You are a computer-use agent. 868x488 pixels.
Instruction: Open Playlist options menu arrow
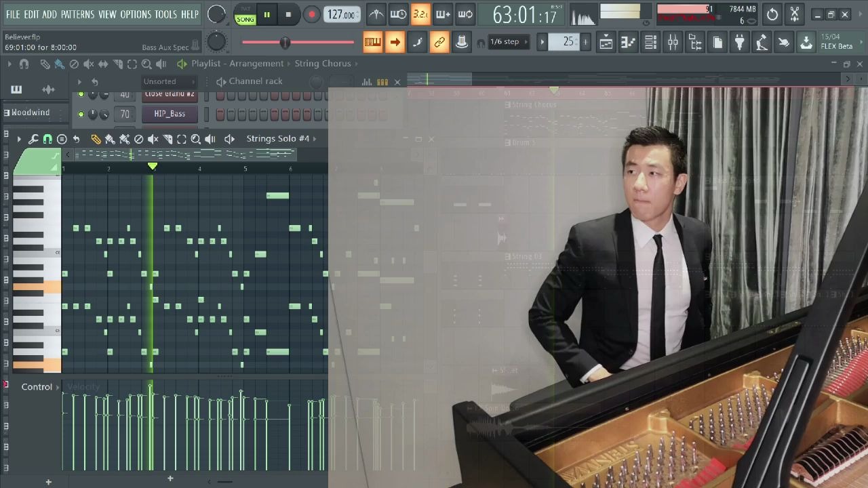click(x=9, y=64)
